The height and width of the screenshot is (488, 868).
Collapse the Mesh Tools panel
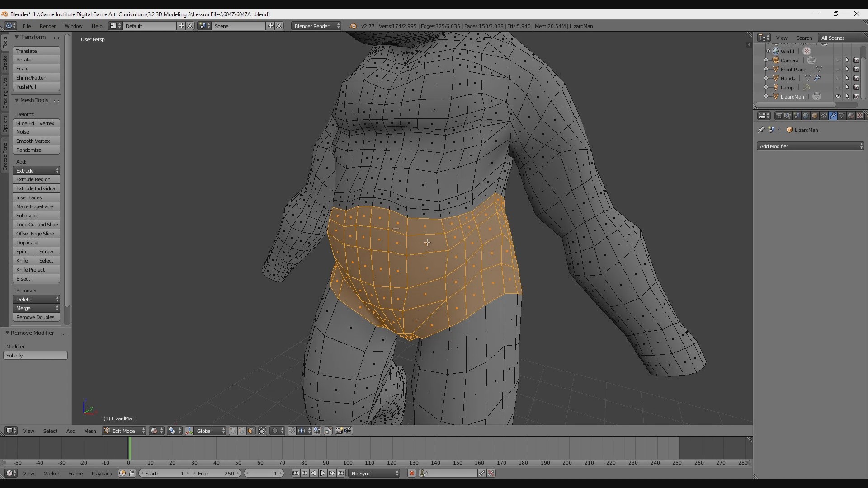17,100
